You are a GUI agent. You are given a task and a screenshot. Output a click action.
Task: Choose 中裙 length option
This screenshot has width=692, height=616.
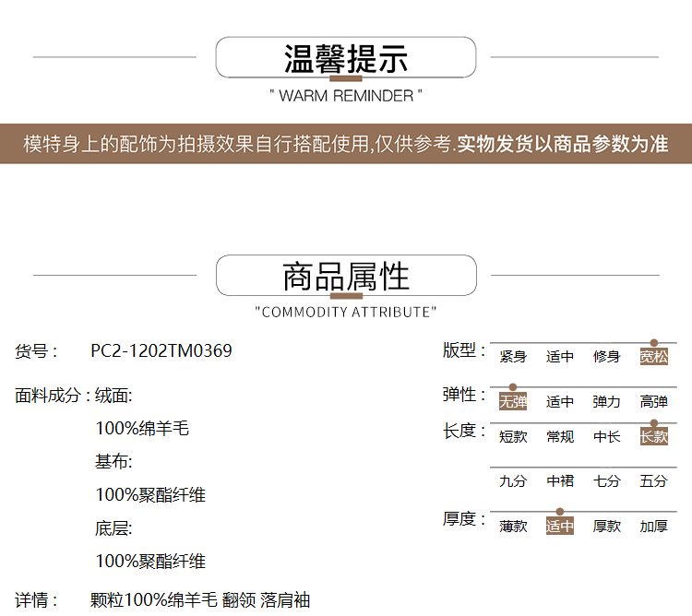(559, 481)
